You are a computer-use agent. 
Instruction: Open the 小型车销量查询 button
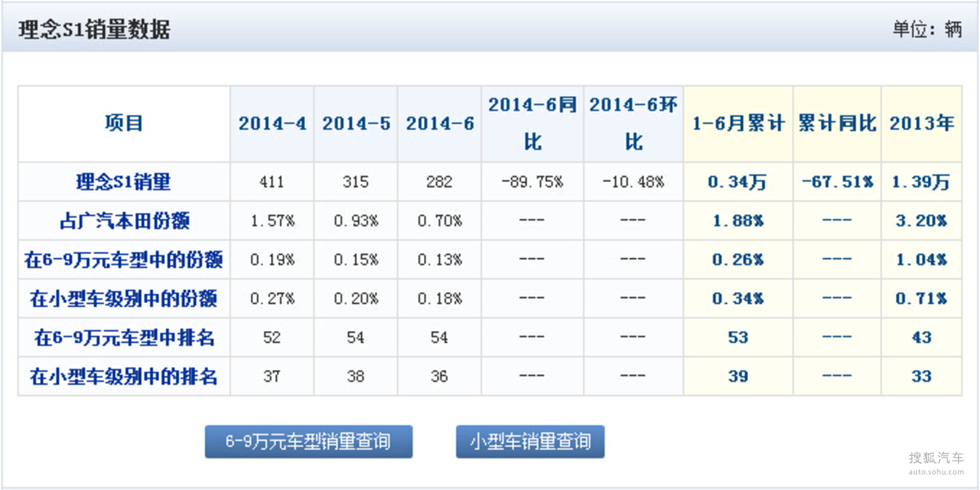pos(530,442)
